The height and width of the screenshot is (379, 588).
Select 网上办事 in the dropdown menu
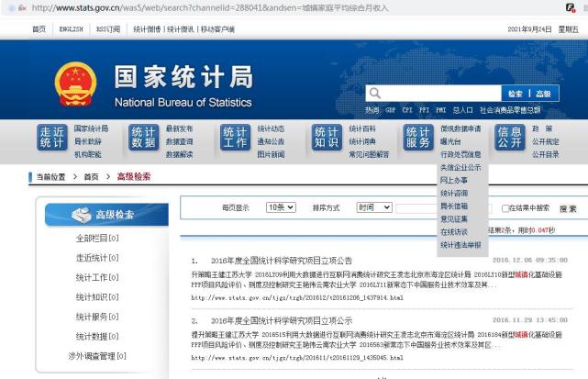pos(454,180)
